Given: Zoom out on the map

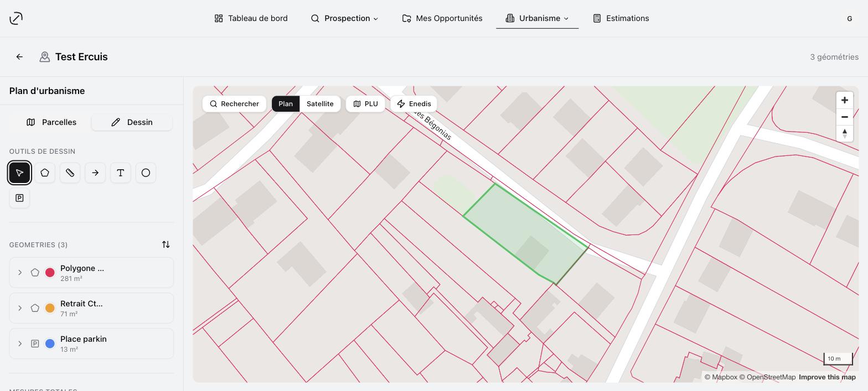Looking at the screenshot, I should click(844, 117).
